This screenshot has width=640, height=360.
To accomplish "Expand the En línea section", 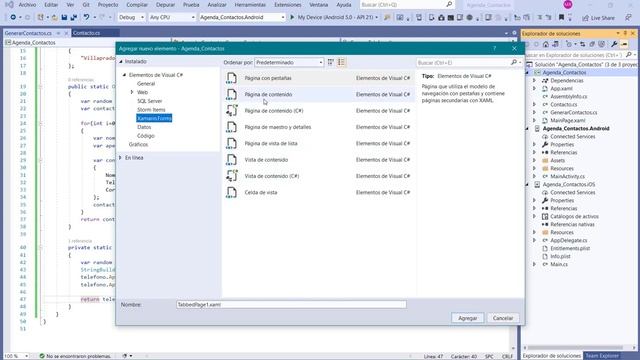I will point(120,158).
